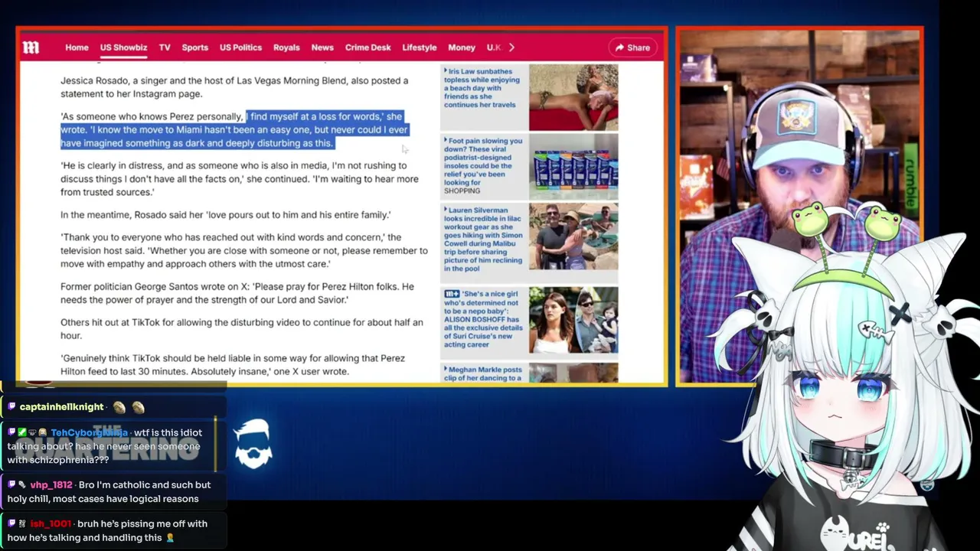Click chat username ish_1001
The height and width of the screenshot is (551, 980).
tap(51, 523)
